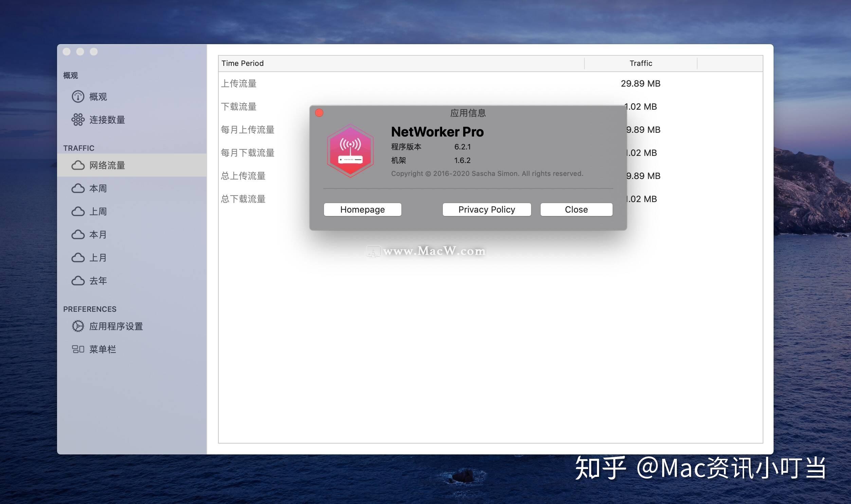Open Homepage from the app info dialog
Viewport: 851px width, 504px height.
(x=362, y=209)
